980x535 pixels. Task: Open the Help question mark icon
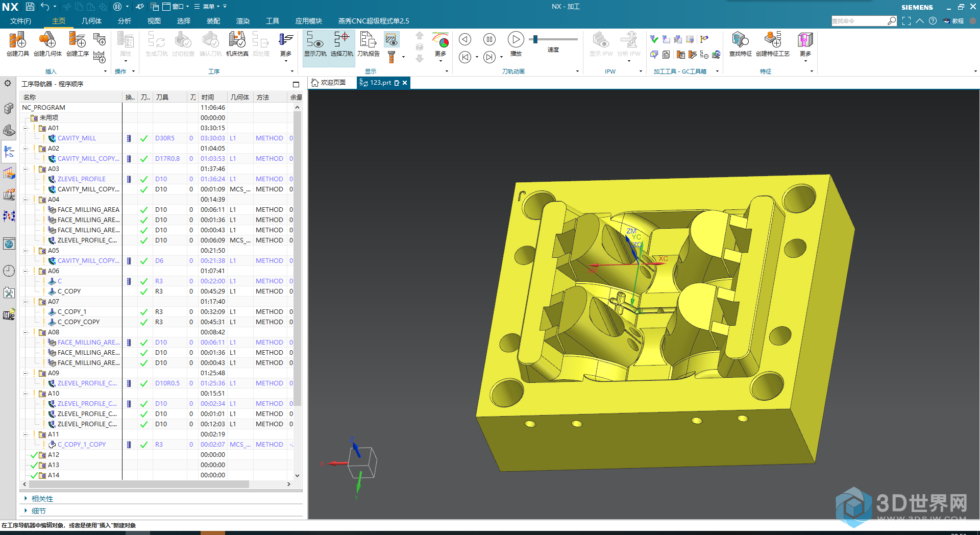(x=933, y=21)
